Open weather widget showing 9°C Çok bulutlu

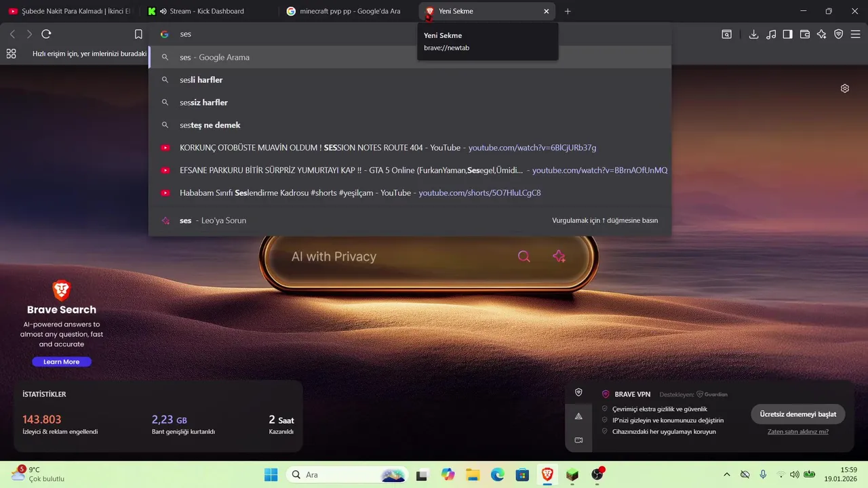tap(37, 474)
